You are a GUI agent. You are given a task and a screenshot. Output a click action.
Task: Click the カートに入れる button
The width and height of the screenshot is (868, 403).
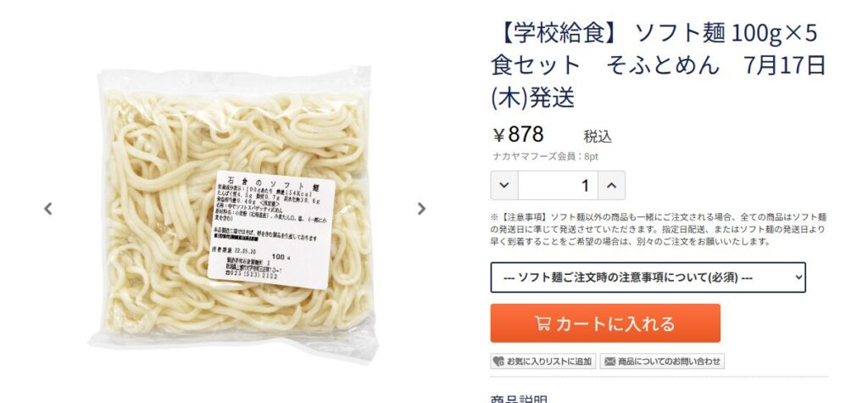(605, 323)
